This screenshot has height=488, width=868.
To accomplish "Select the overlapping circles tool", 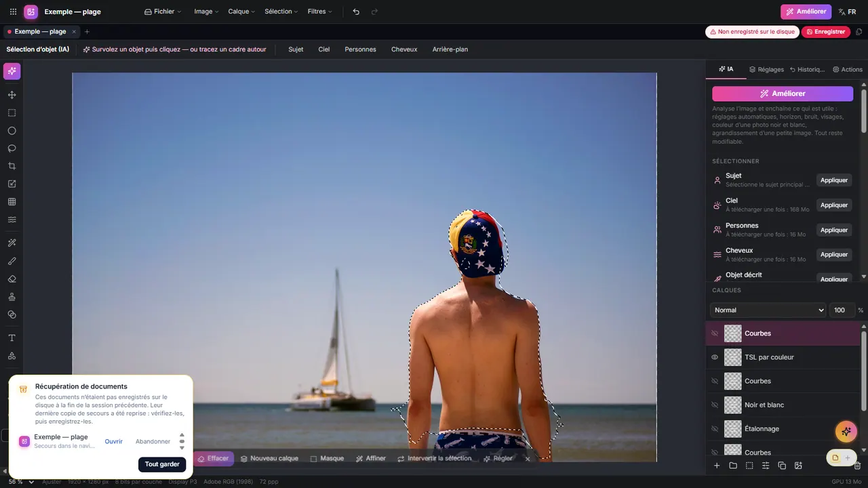I will [x=12, y=314].
